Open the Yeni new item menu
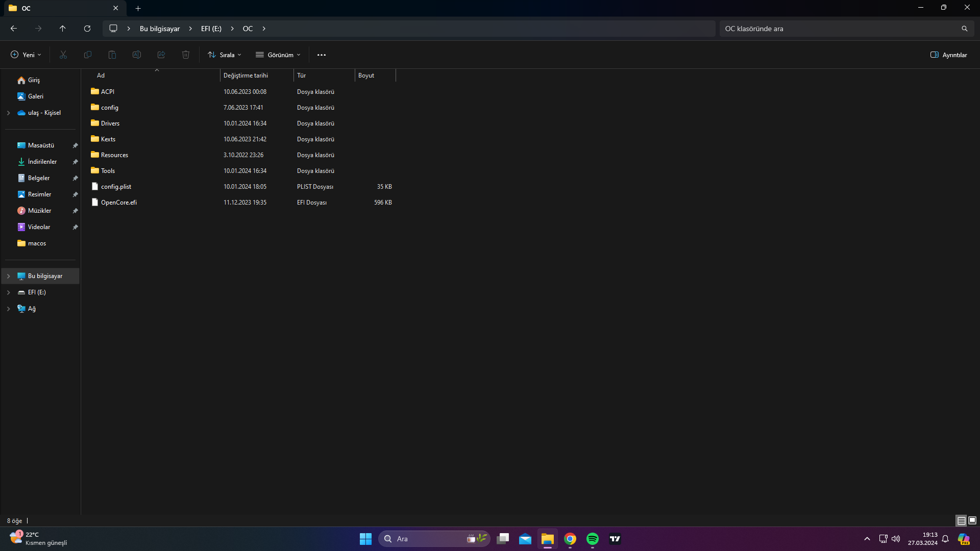The height and width of the screenshot is (551, 980). [26, 55]
